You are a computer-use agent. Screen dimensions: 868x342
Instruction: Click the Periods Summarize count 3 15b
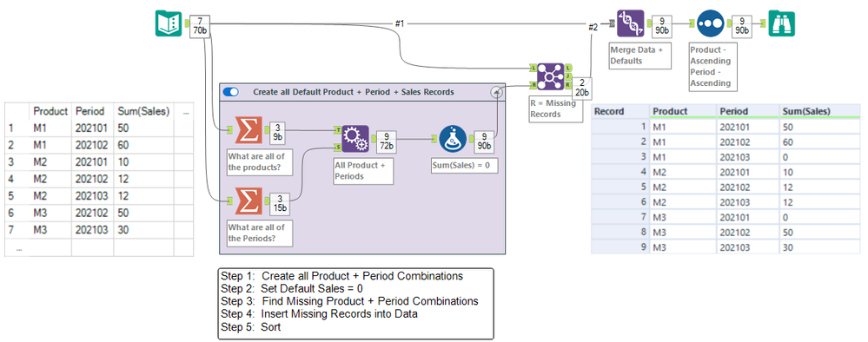279,204
